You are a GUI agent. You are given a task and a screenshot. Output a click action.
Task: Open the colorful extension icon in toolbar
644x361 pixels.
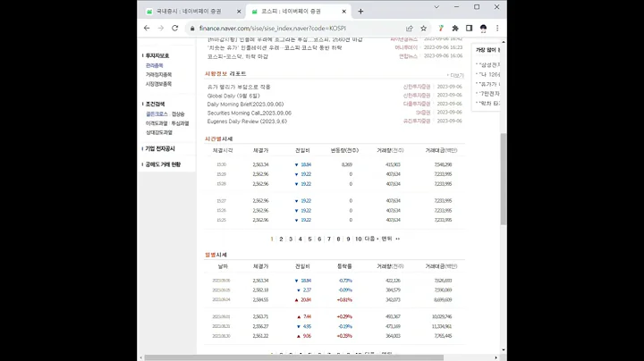[x=441, y=28]
